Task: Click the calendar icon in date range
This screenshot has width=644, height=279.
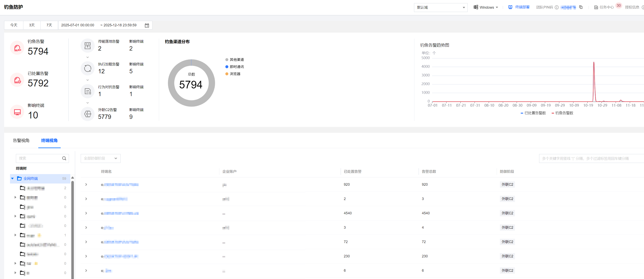Action: tap(147, 25)
